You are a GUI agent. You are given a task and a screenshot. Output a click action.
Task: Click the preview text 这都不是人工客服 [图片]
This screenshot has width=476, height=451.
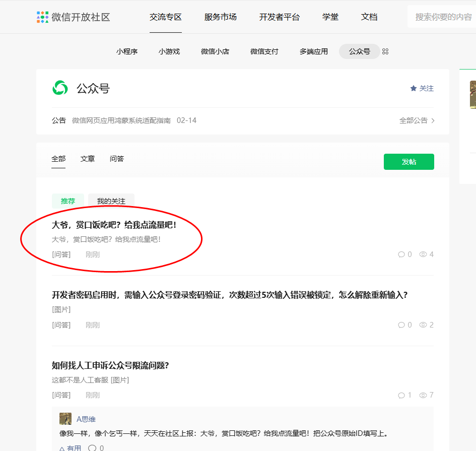click(x=91, y=380)
